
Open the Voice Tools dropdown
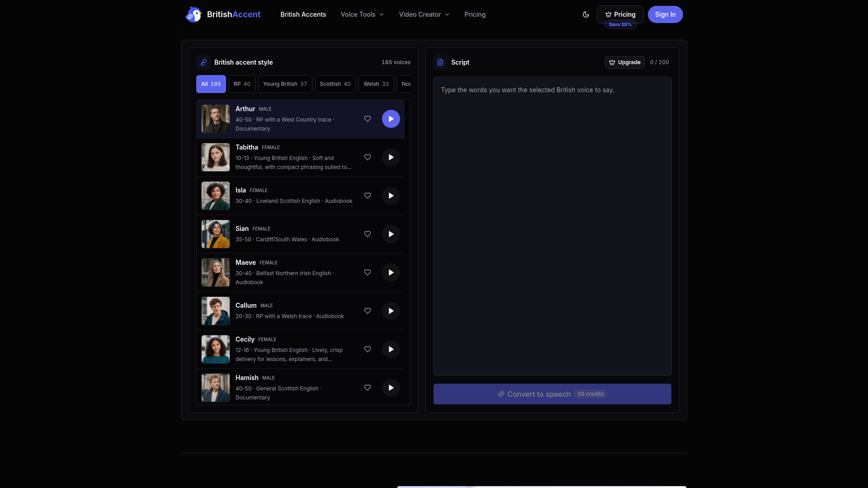(362, 14)
